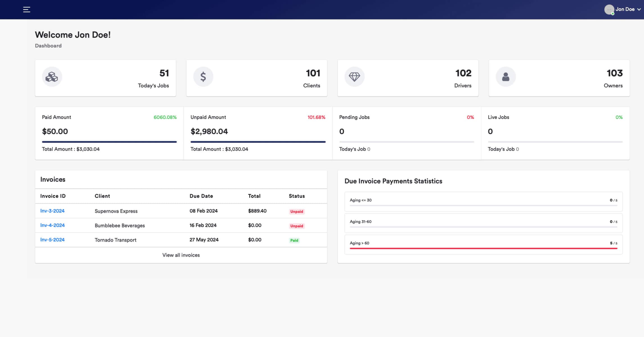Image resolution: width=644 pixels, height=337 pixels.
Task: Click the Pending Jobs label
Action: pos(354,117)
